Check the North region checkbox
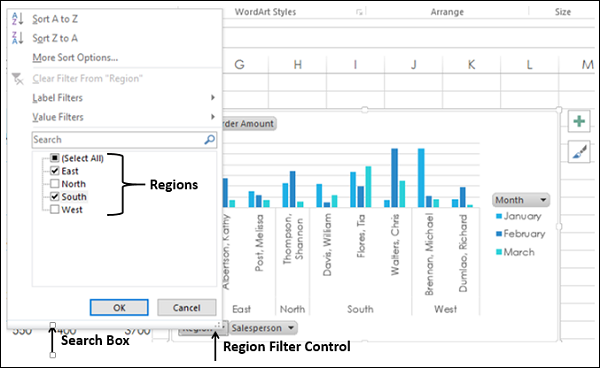This screenshot has height=368, width=600. click(55, 184)
